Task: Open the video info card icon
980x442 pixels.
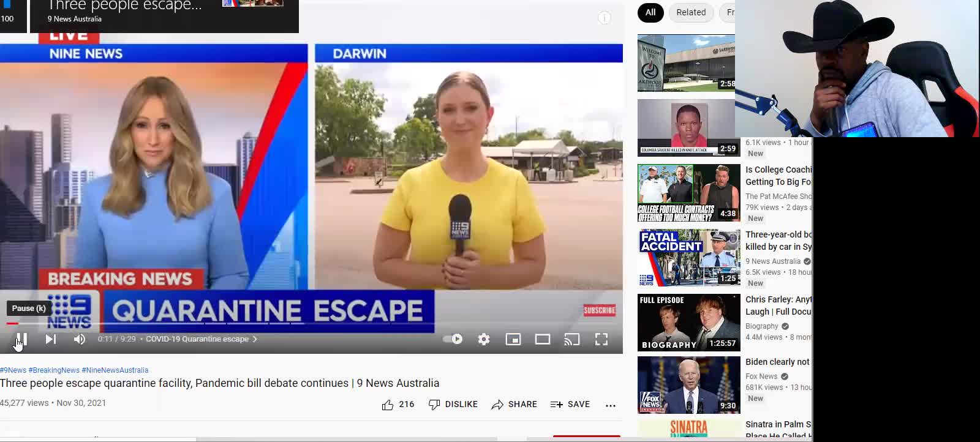Action: pyautogui.click(x=605, y=18)
